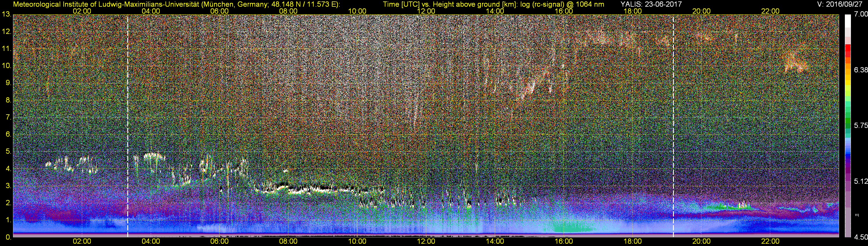This screenshot has height=246, width=868.
Task: Select the white dashed marker line after 19:00
Action: tap(673, 126)
